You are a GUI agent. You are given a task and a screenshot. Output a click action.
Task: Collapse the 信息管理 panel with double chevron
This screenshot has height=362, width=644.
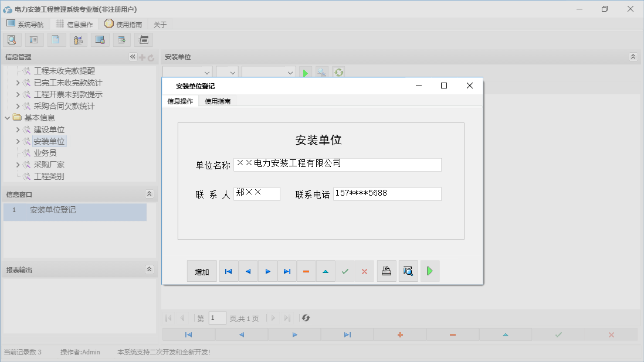(x=133, y=57)
